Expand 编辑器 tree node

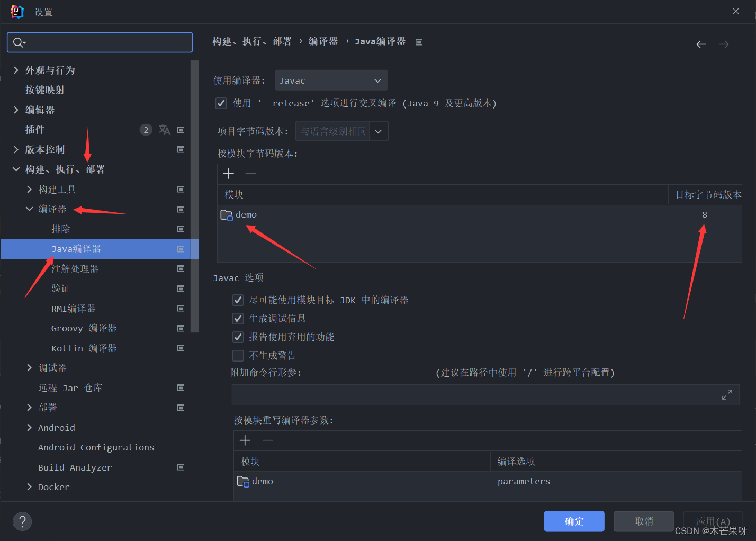[16, 110]
